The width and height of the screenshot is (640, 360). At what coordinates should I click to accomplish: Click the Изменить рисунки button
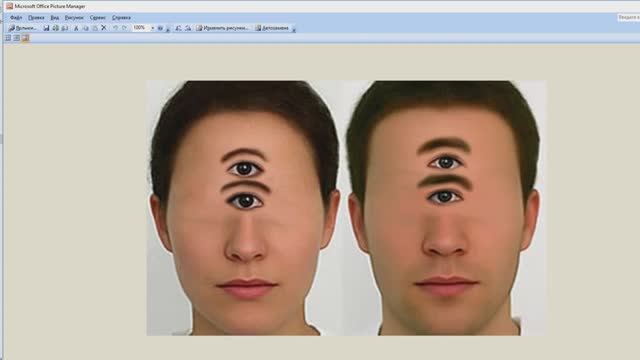[222, 28]
